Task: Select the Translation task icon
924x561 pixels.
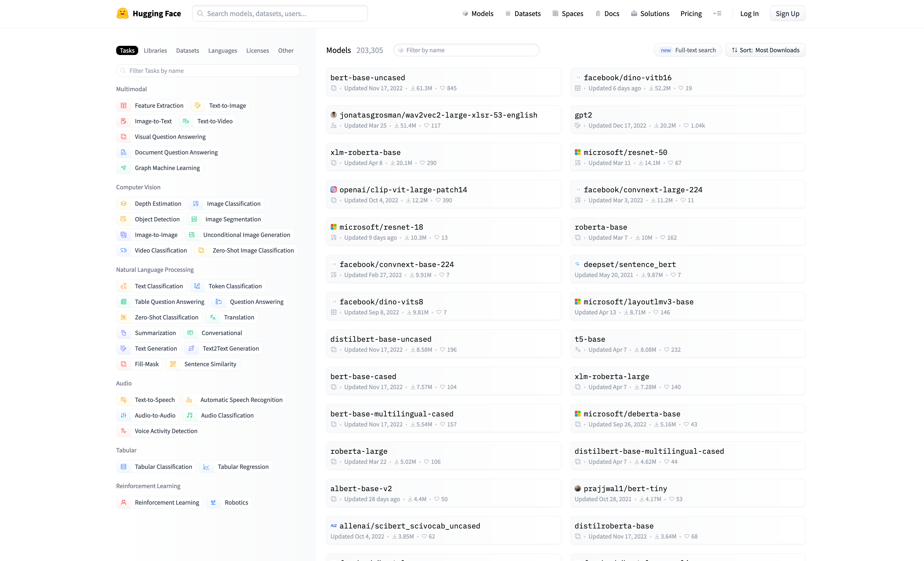Action: (213, 317)
